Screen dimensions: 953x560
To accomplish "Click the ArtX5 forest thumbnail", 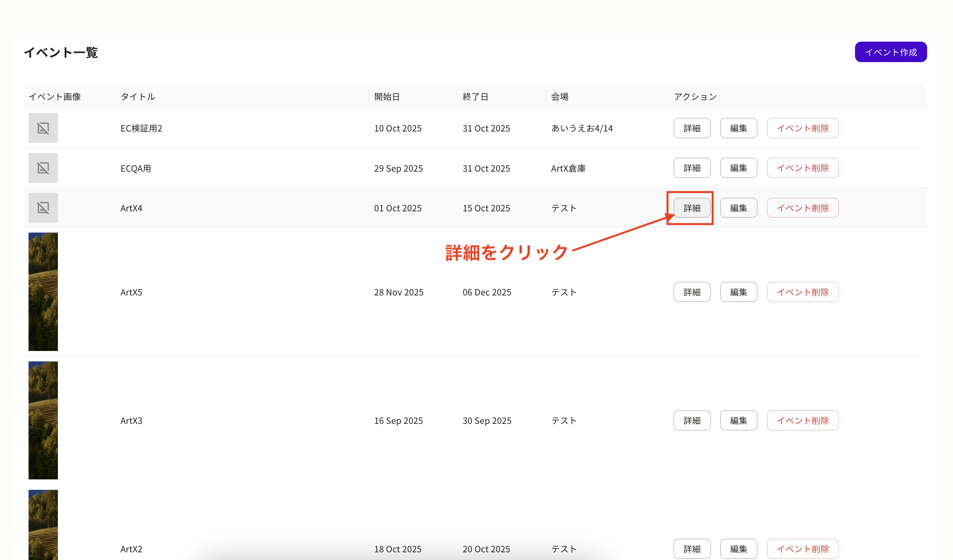I will tap(43, 292).
